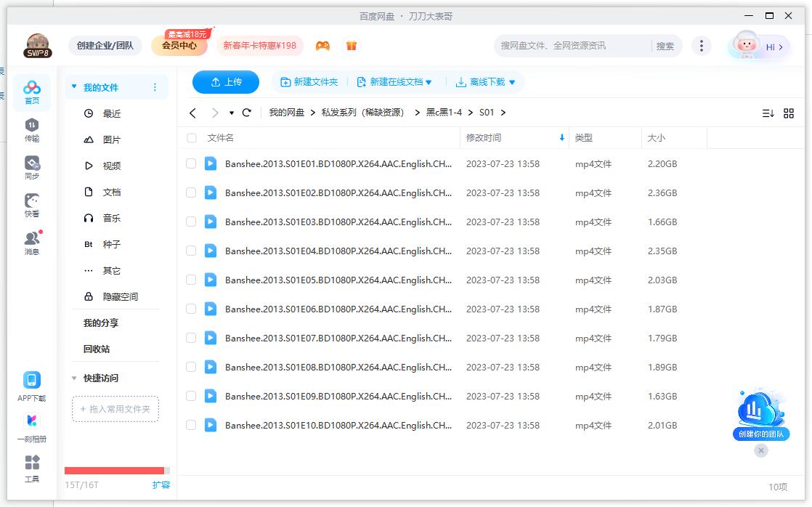Refresh the current folder view
The height and width of the screenshot is (507, 812).
click(x=246, y=113)
